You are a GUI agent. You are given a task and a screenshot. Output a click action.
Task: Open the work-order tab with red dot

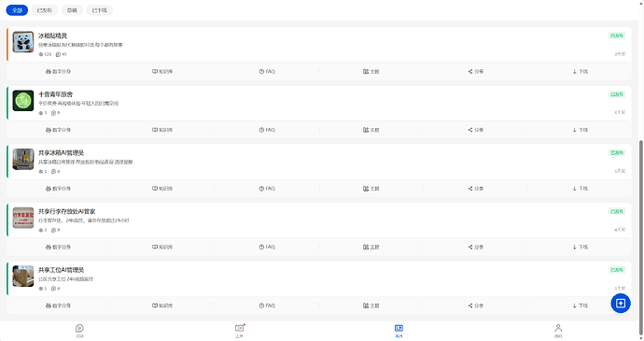click(x=240, y=331)
